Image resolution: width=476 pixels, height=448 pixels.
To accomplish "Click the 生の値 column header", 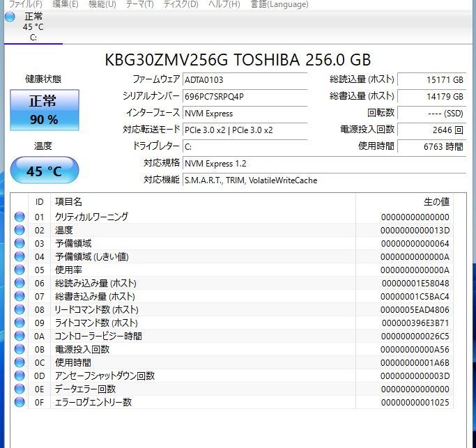I will 404,202.
